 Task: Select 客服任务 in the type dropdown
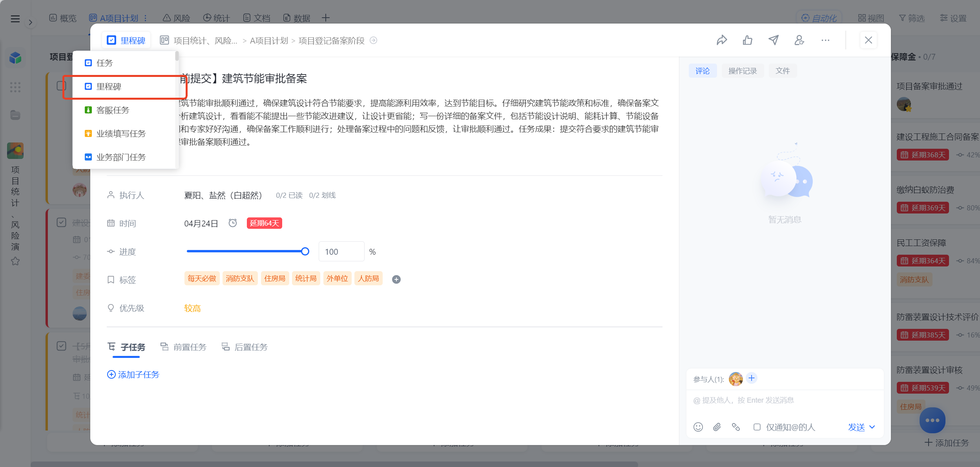pyautogui.click(x=124, y=110)
